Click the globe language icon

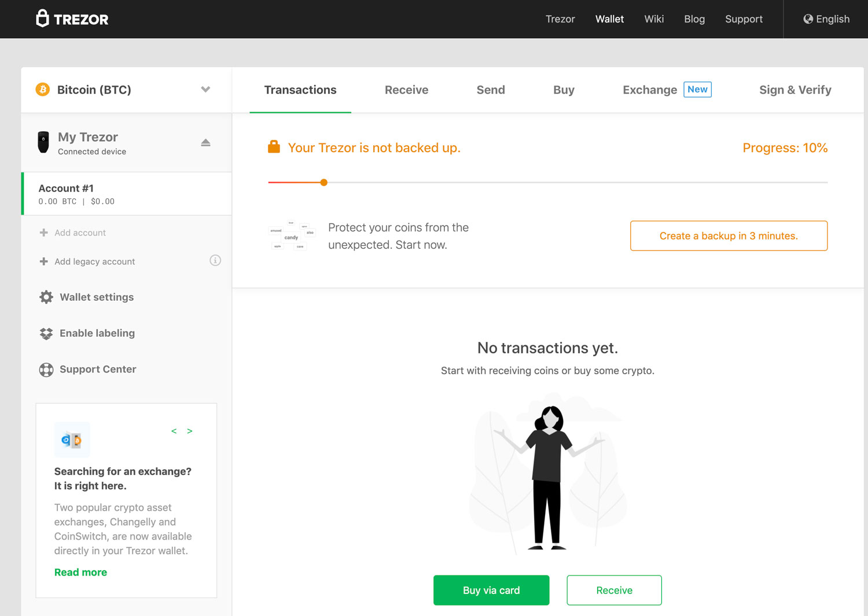tap(808, 19)
